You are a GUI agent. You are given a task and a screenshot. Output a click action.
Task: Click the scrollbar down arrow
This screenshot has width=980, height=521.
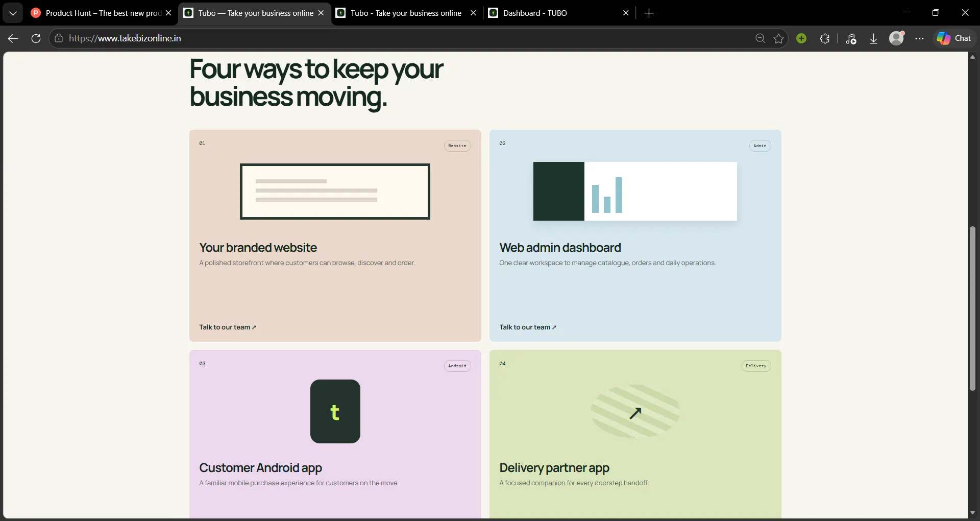[x=972, y=512]
